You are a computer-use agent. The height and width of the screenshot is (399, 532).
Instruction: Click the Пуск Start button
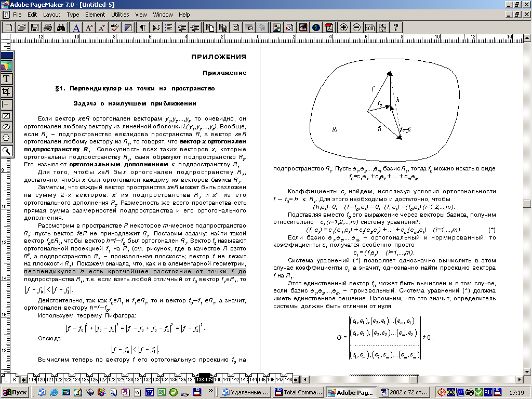(16, 392)
